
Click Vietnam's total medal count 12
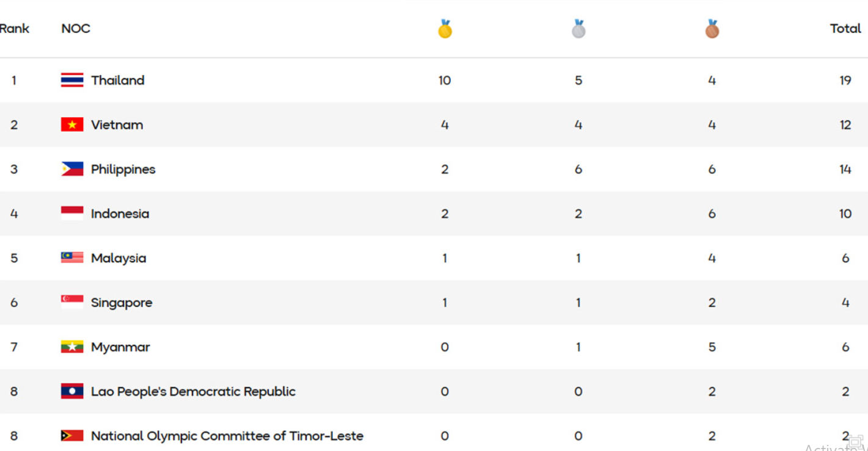click(x=845, y=125)
